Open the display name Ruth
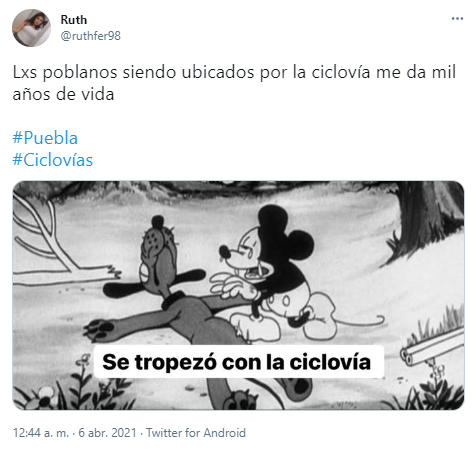Screen dimensions: 474x450 point(74,20)
